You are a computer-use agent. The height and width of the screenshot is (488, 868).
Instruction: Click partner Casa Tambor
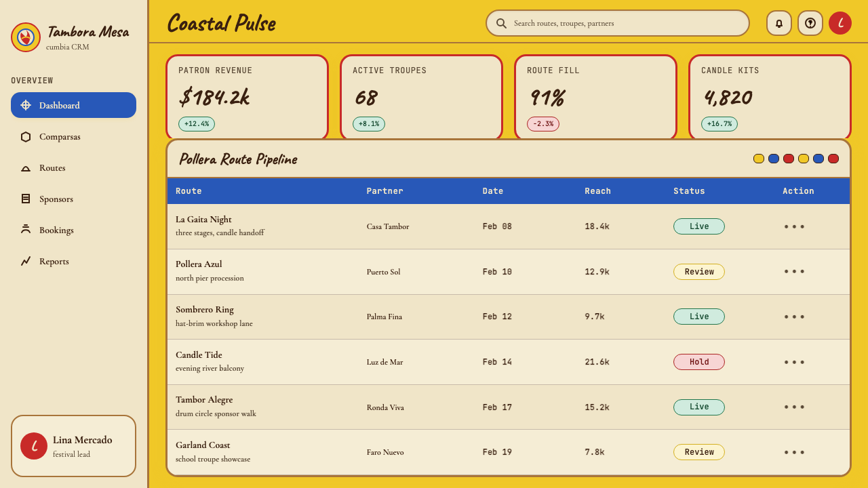click(388, 226)
